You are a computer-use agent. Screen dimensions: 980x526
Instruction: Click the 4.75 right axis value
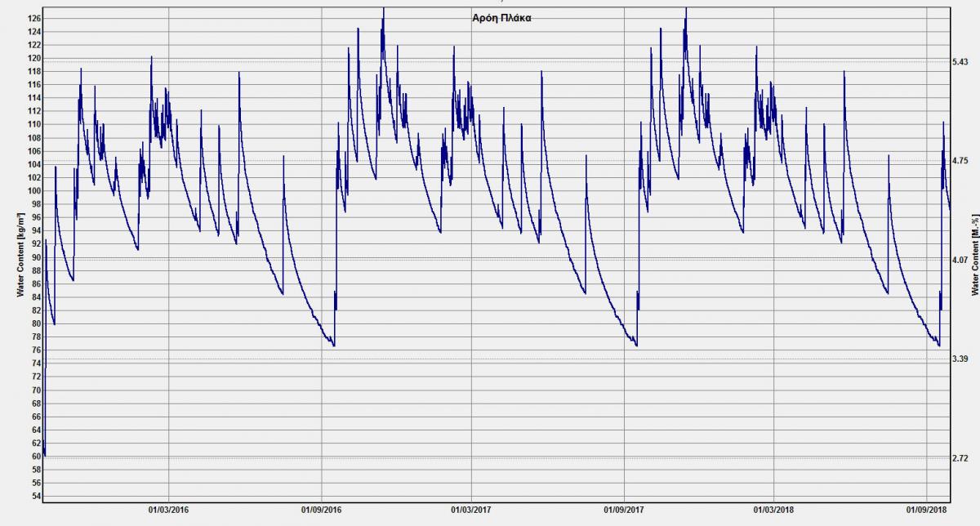click(x=960, y=161)
